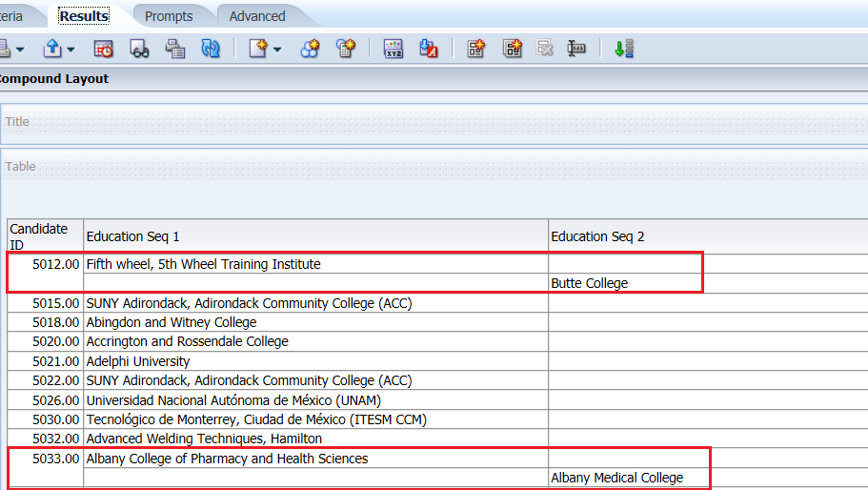
Task: Click the Export this analysis icon
Action: tap(52, 49)
